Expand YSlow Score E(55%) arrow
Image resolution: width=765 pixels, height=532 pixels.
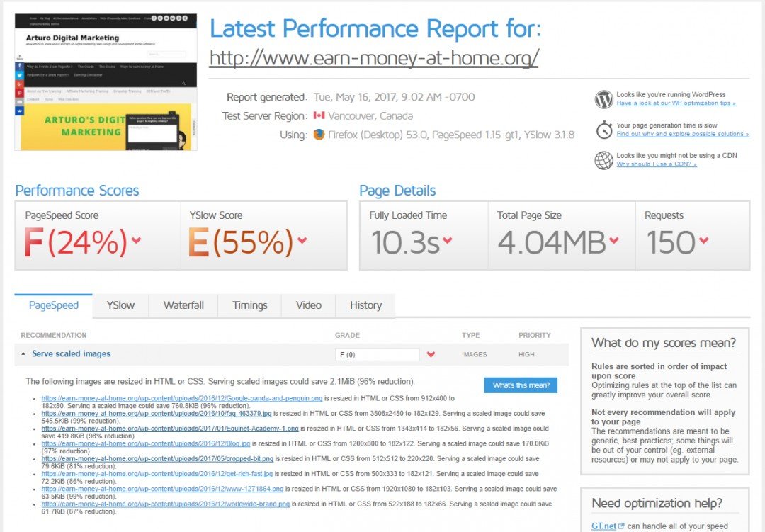pyautogui.click(x=302, y=239)
